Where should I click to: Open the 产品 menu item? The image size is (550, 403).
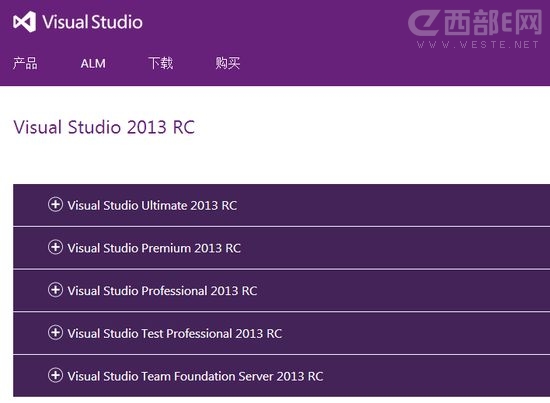point(25,63)
